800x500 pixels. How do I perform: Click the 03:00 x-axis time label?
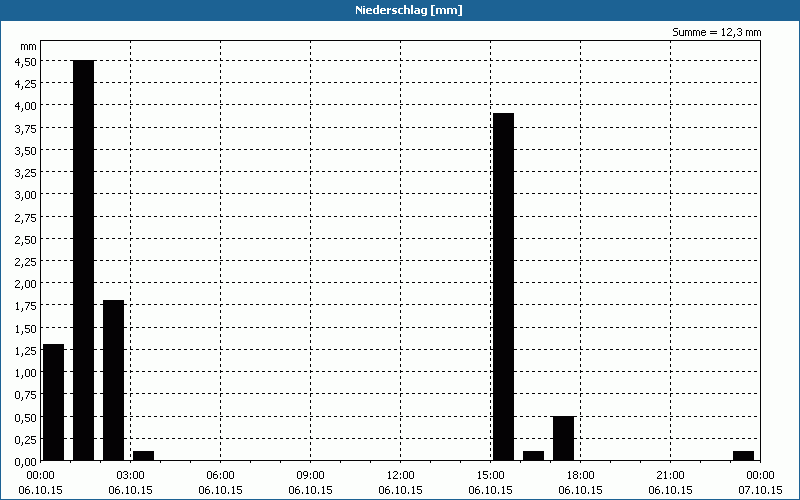point(131,476)
